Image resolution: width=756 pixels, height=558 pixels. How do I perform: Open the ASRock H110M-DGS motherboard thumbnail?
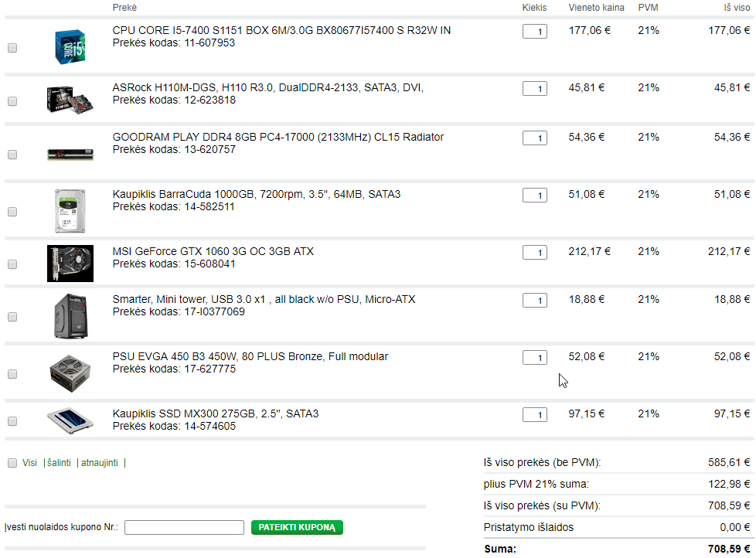(70, 100)
